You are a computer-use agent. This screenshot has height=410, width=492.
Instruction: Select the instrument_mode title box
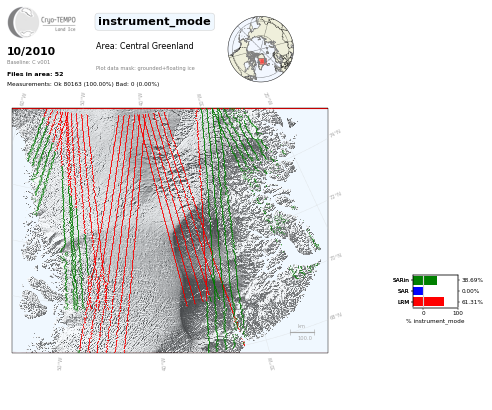coord(154,22)
